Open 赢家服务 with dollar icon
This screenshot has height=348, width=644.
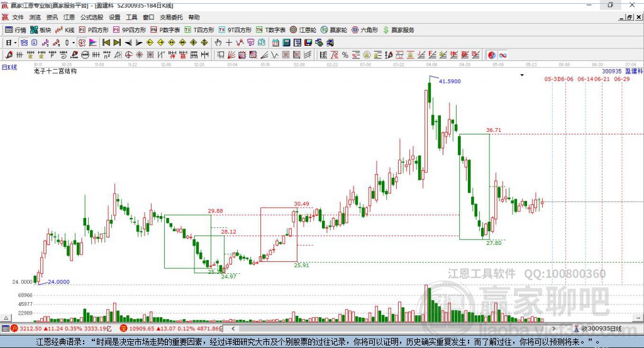click(x=399, y=30)
